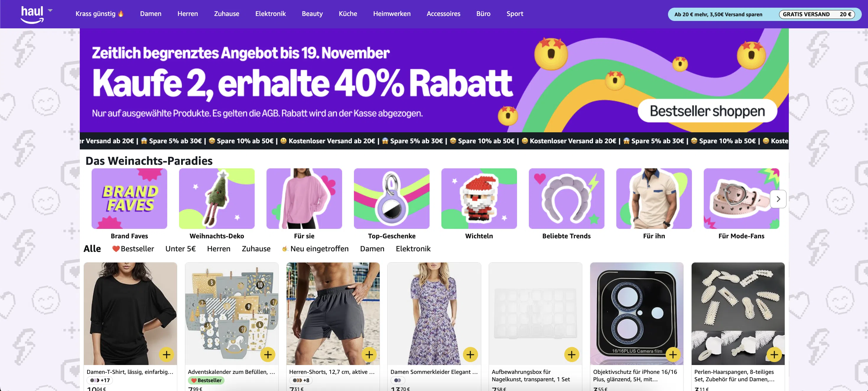Add Damen Sommerkleider with plus button

[470, 355]
